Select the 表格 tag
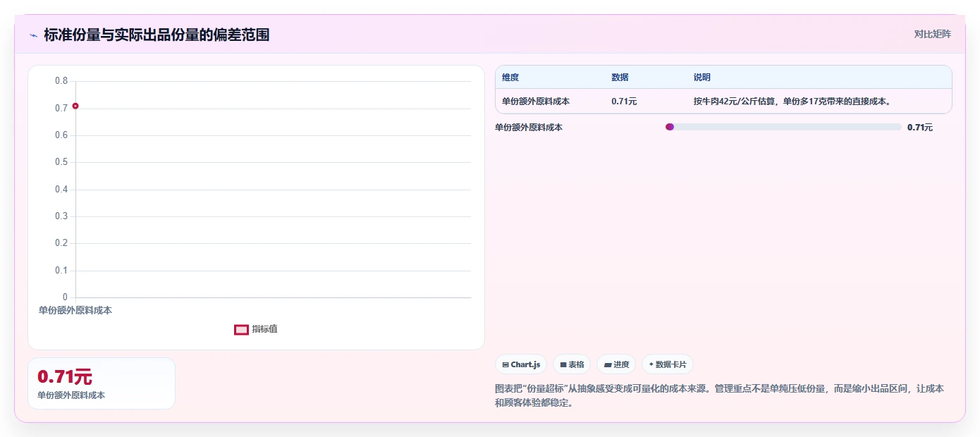The image size is (980, 437). (572, 364)
